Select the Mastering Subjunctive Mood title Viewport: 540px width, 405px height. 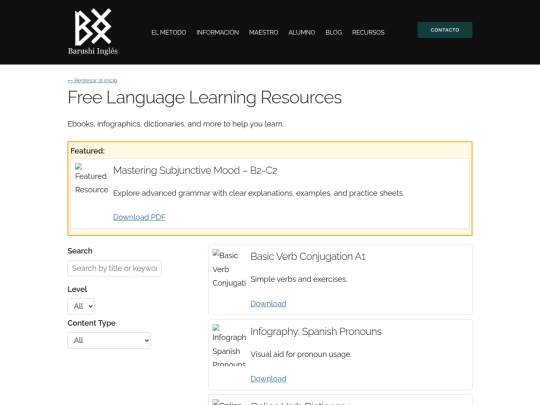pos(195,170)
